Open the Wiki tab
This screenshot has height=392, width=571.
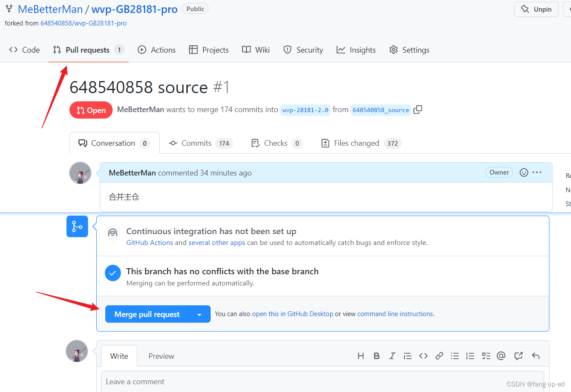click(x=256, y=50)
